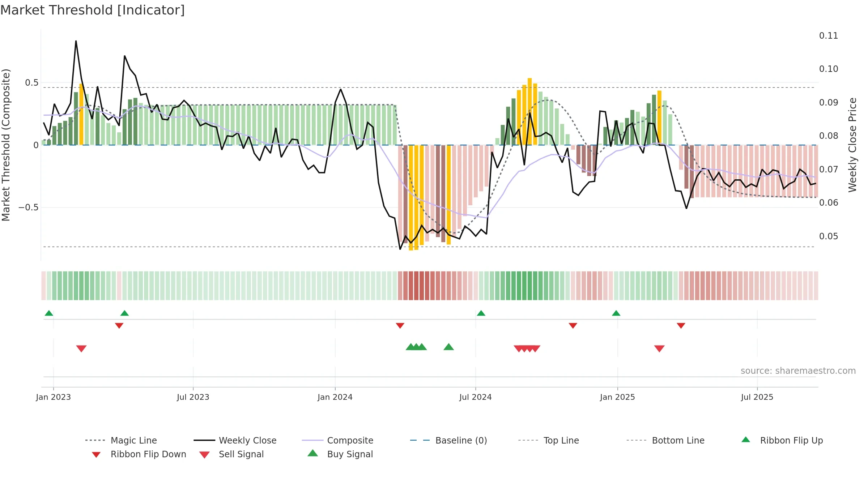Click the green Ribbon Flip Up legend triangle
The image size is (868, 488).
746,440
